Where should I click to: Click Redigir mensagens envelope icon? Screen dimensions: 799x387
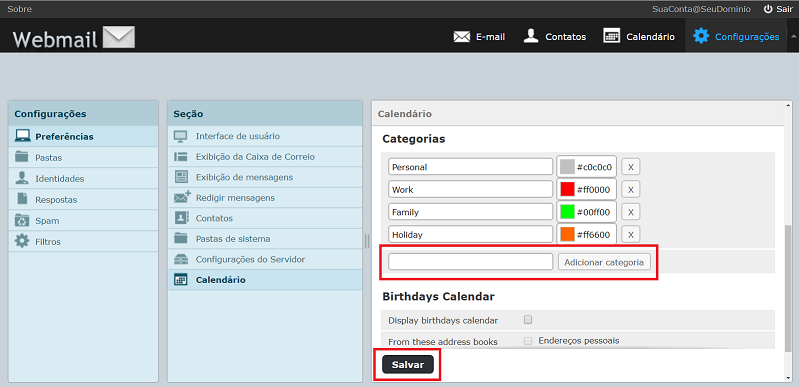click(x=182, y=197)
